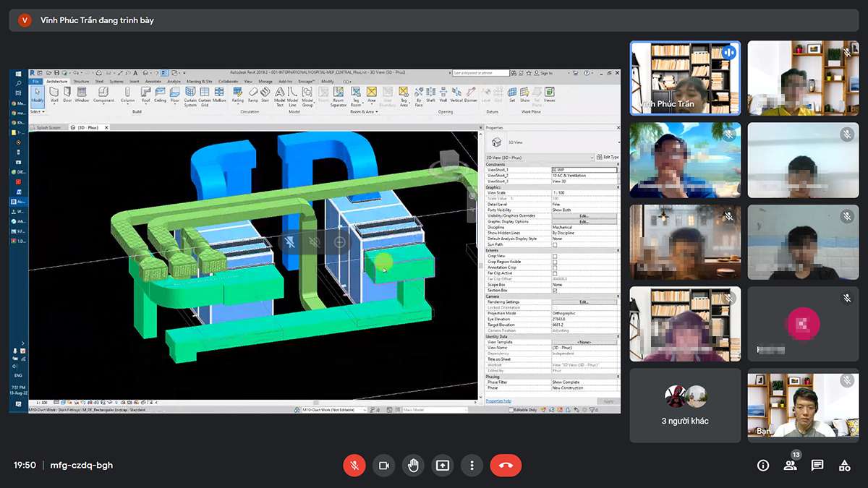Select the Wall tool in Revit ribbon
The width and height of the screenshot is (868, 488).
pyautogui.click(x=54, y=95)
